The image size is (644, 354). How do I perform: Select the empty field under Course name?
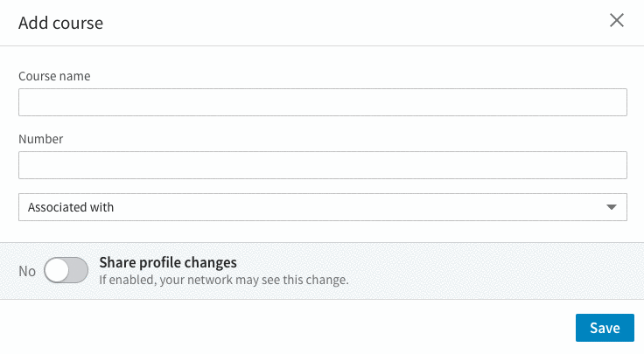[x=322, y=102]
